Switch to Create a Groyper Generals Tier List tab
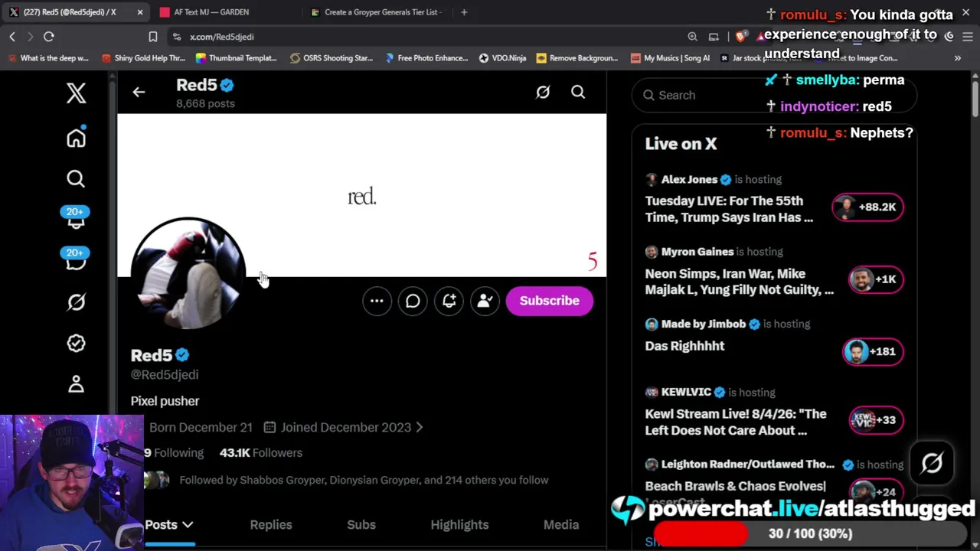 point(376,12)
